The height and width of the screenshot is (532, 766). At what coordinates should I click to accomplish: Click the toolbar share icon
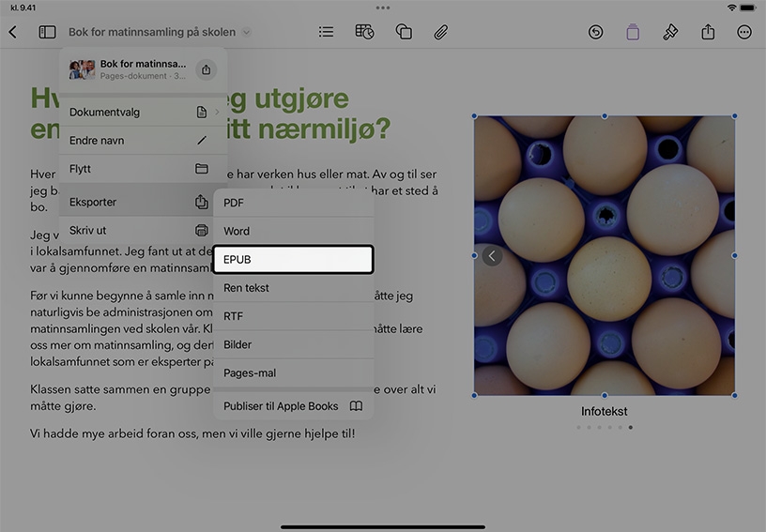click(x=708, y=32)
